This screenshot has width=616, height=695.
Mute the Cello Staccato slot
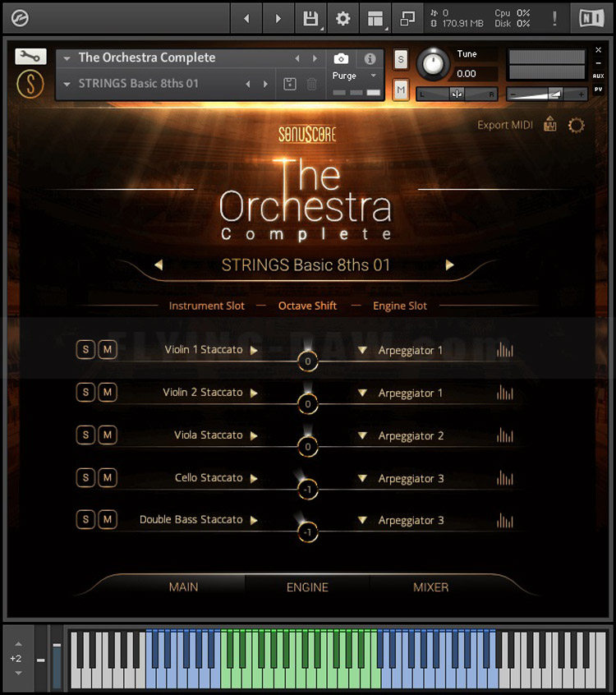108,477
